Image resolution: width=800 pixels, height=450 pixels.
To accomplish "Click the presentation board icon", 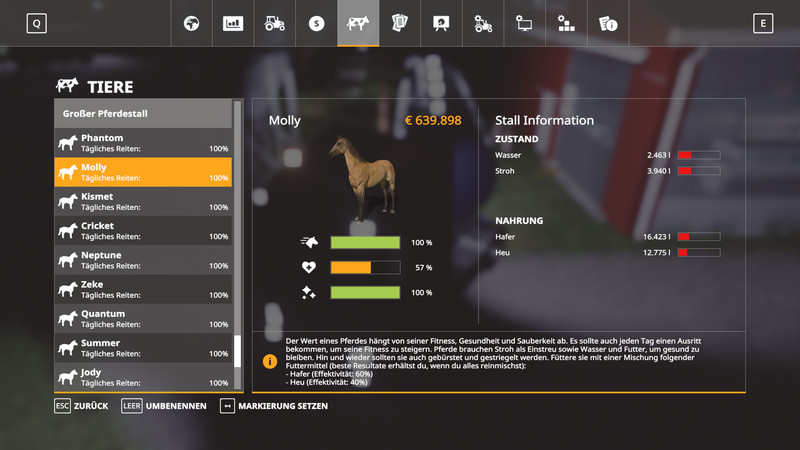I will (x=441, y=23).
